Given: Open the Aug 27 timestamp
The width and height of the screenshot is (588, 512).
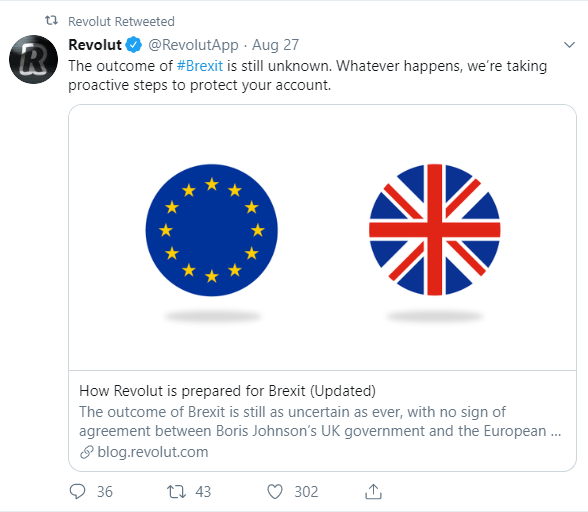Looking at the screenshot, I should point(275,45).
